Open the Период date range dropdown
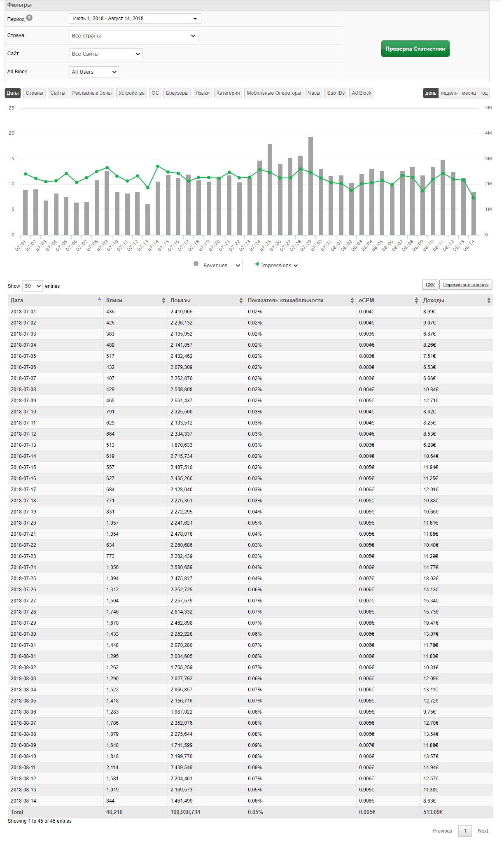 (135, 19)
